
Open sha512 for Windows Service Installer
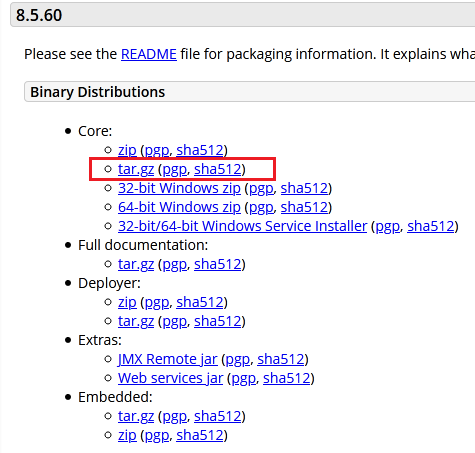click(x=431, y=226)
